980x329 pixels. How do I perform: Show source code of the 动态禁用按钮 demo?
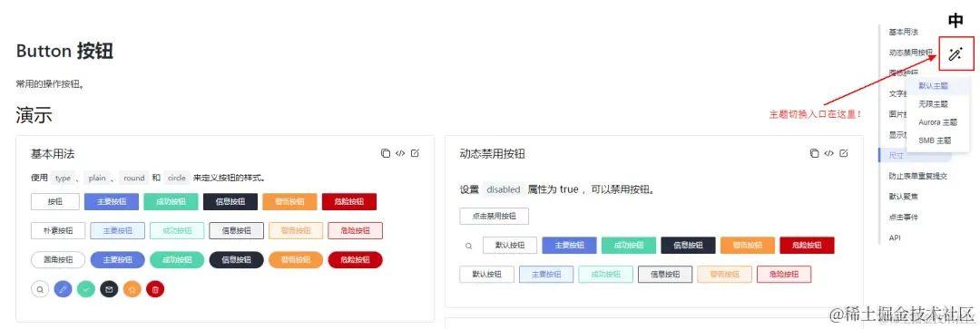(829, 153)
